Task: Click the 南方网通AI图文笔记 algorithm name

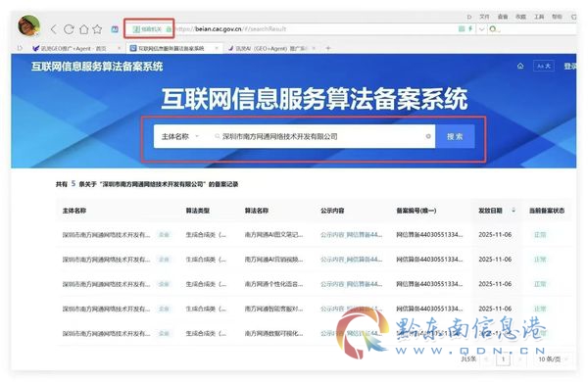Action: pyautogui.click(x=273, y=235)
